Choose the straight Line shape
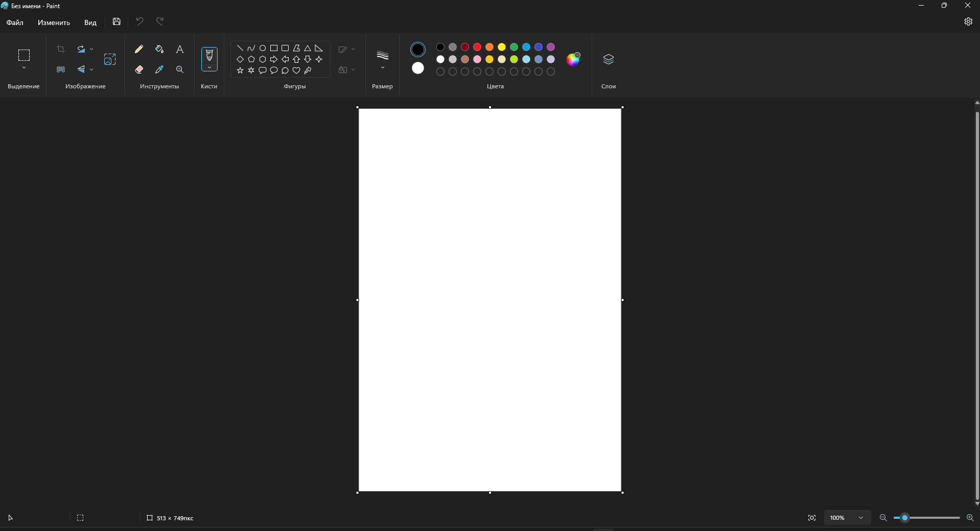The width and height of the screenshot is (980, 531). coord(240,48)
